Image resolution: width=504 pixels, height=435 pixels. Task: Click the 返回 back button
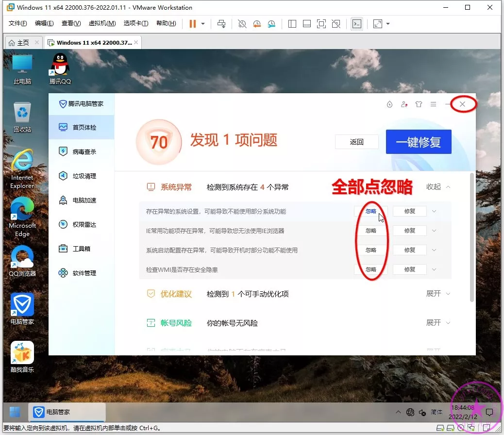(356, 142)
